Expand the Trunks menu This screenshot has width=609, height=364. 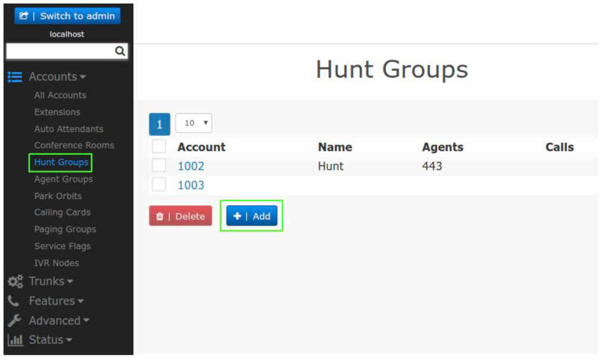51,281
